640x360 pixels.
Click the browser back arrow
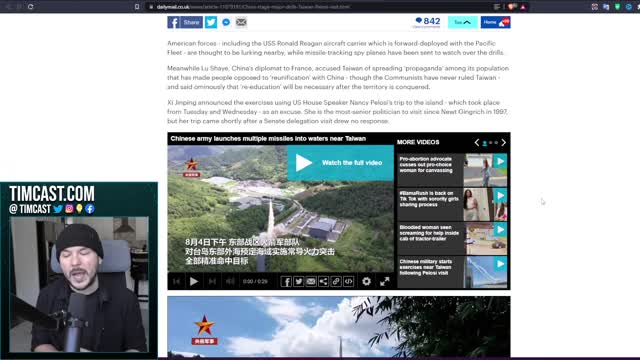tap(8, 7)
